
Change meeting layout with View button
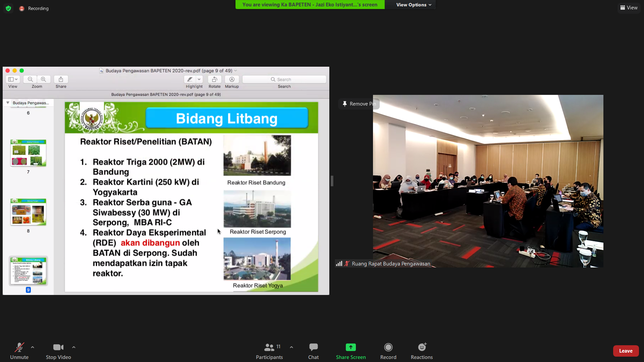point(629,8)
